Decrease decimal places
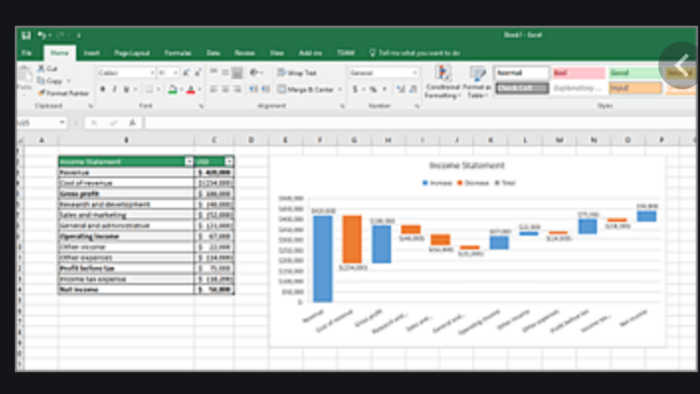 413,90
